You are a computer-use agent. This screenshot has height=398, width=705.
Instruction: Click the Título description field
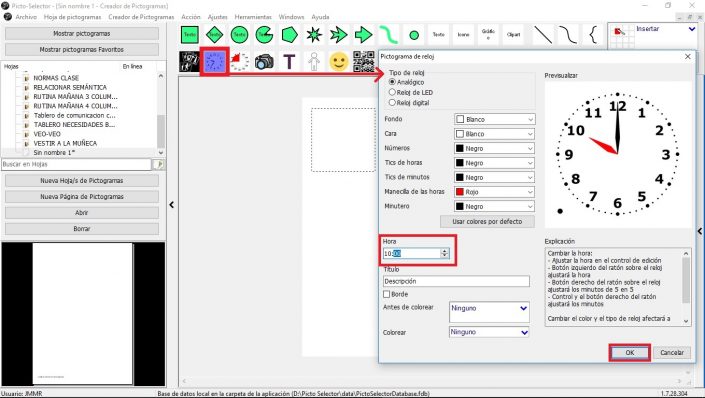tap(456, 281)
